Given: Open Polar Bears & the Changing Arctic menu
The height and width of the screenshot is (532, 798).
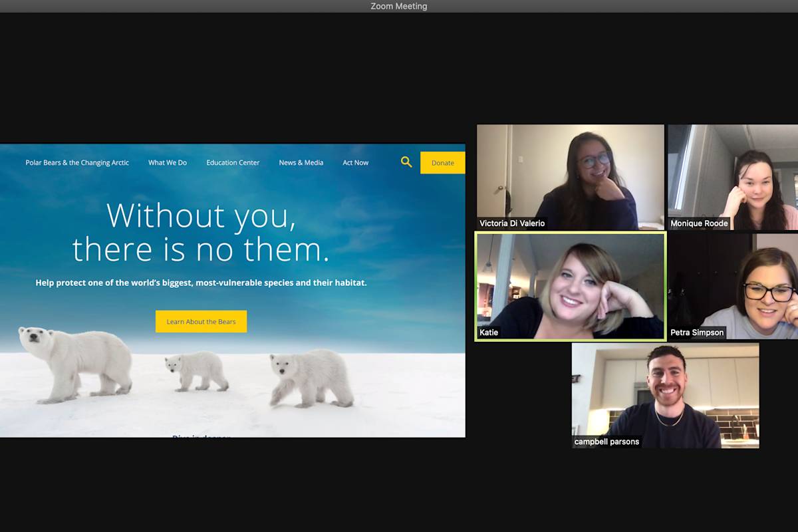Looking at the screenshot, I should pyautogui.click(x=77, y=162).
